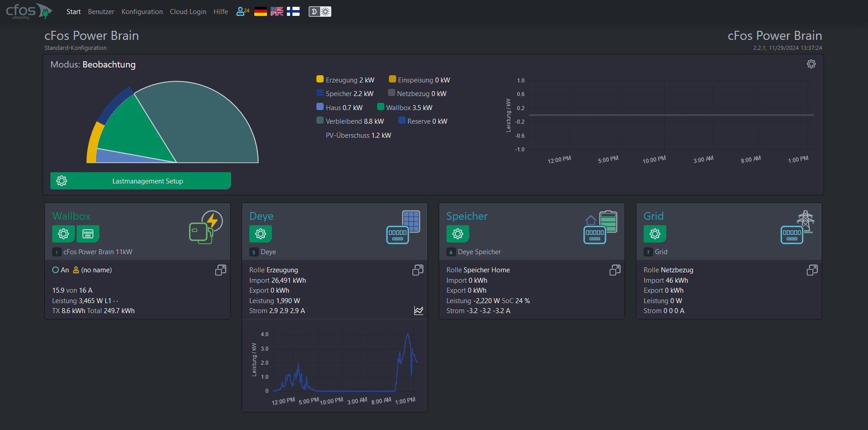
Task: Click the Deye tile title
Action: pyautogui.click(x=262, y=216)
